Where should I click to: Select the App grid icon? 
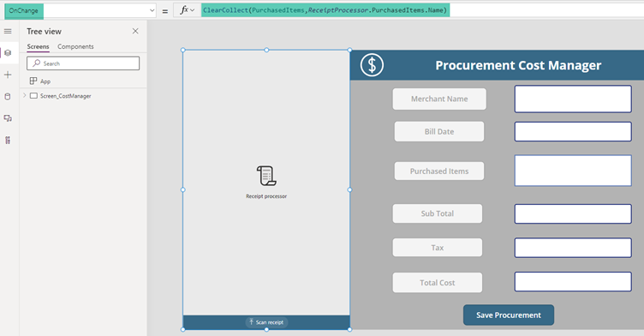[33, 81]
